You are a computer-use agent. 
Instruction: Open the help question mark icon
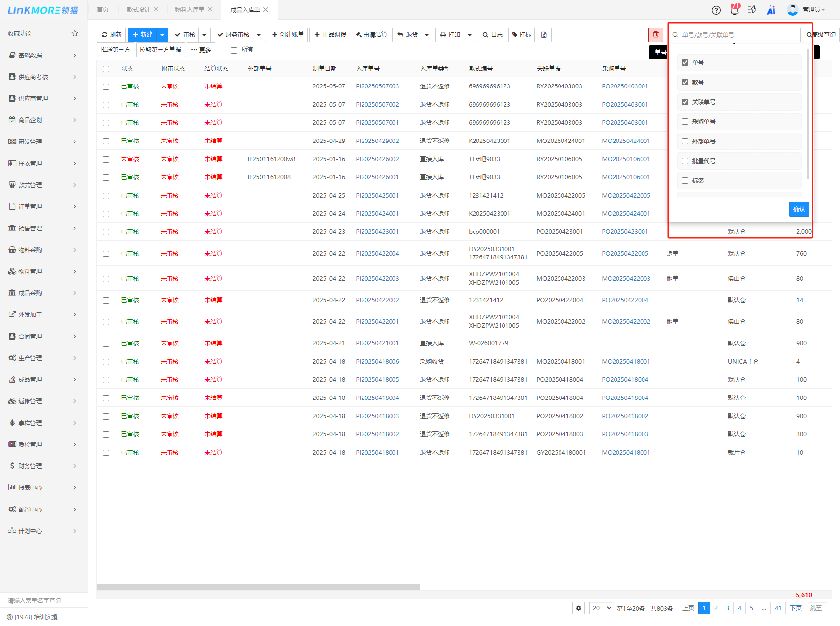click(x=716, y=10)
